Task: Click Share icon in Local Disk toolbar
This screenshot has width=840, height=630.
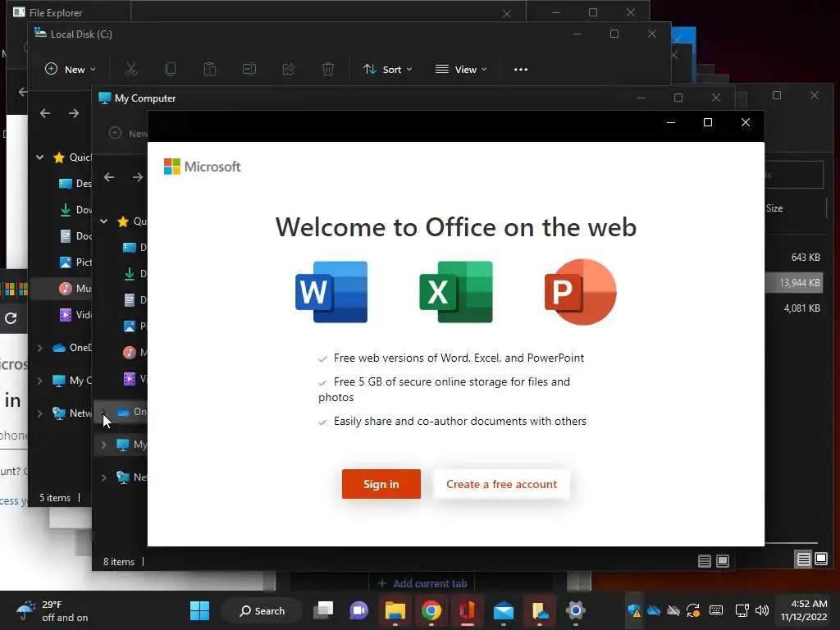Action: click(289, 69)
